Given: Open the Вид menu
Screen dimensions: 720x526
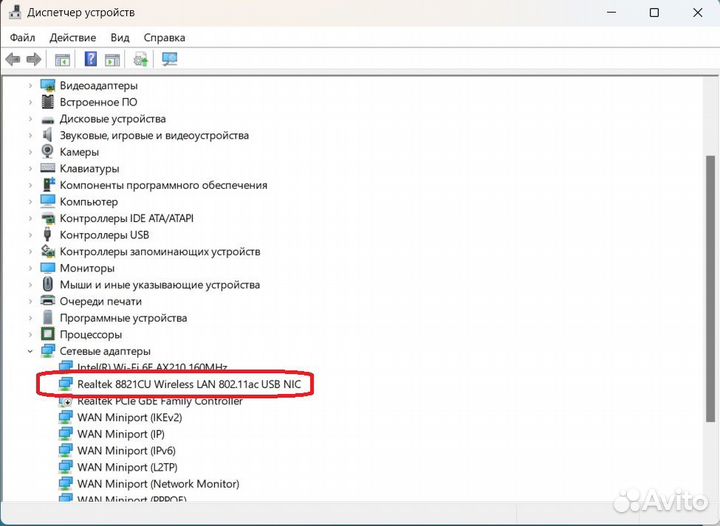Looking at the screenshot, I should tap(120, 38).
